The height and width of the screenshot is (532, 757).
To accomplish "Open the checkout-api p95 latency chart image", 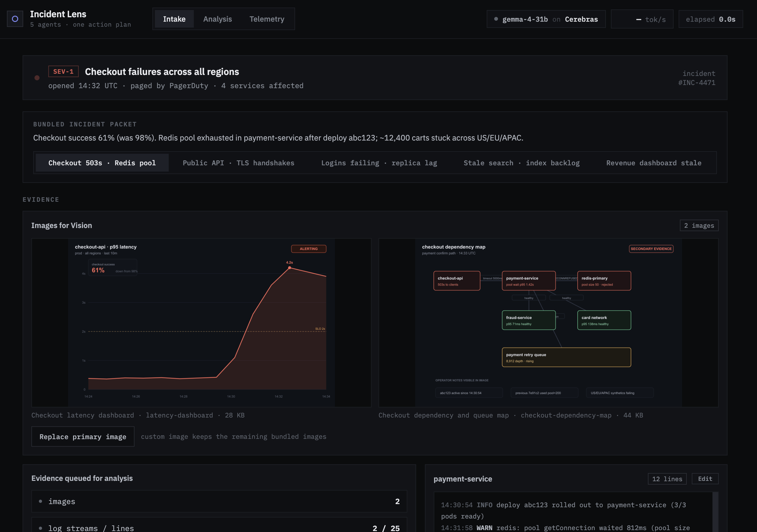I will [201, 322].
